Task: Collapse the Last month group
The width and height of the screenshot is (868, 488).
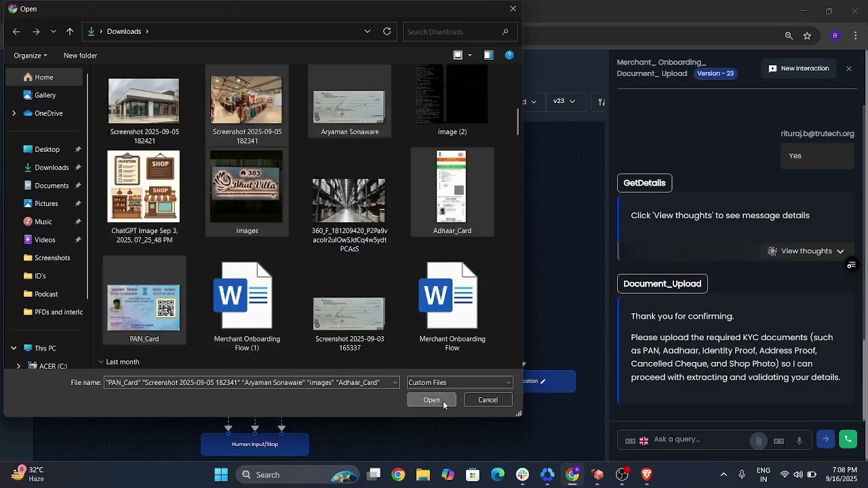Action: pyautogui.click(x=101, y=362)
